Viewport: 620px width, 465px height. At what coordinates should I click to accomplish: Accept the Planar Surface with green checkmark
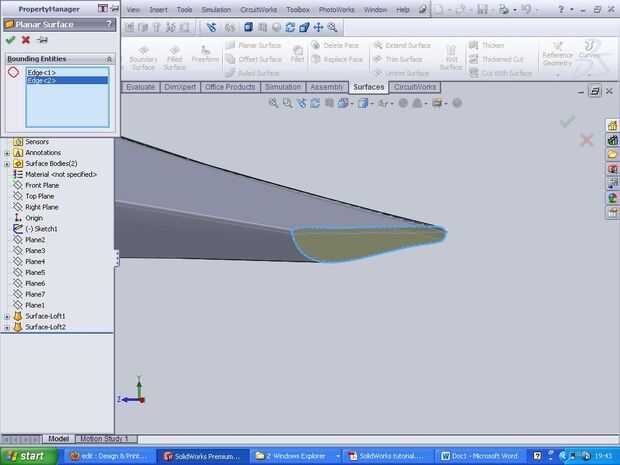click(x=11, y=40)
